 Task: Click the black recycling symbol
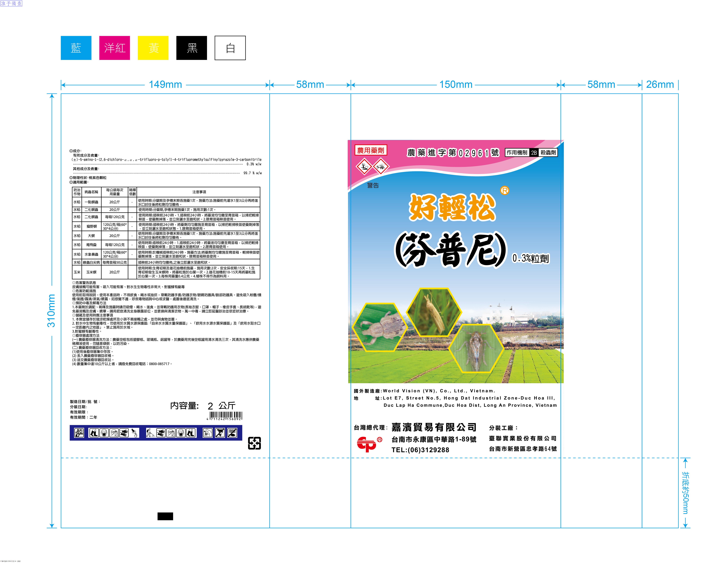tap(254, 443)
